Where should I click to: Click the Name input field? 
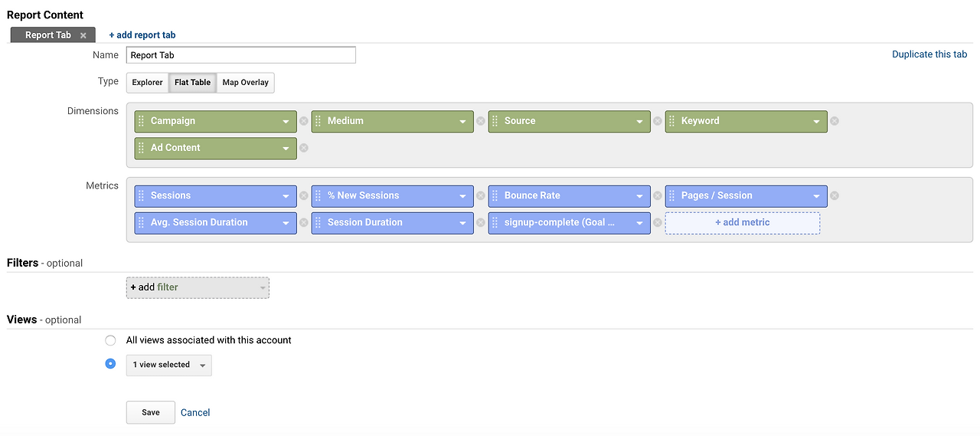[x=241, y=55]
